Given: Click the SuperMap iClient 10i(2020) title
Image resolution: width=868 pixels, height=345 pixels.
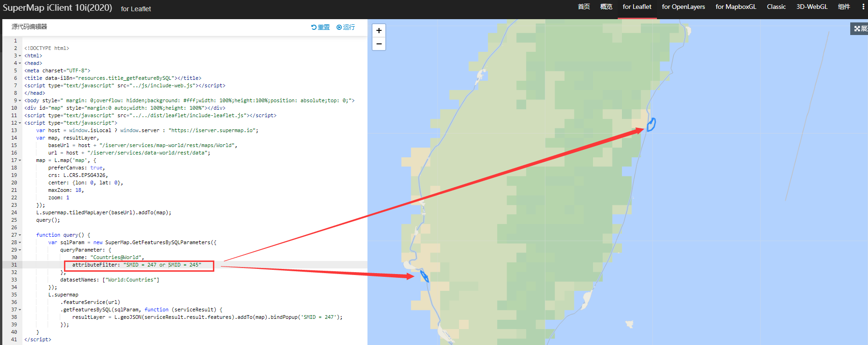Looking at the screenshot, I should coord(57,7).
